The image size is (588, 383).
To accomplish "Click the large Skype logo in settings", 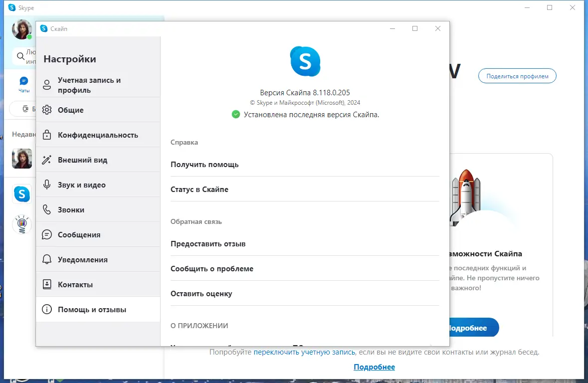I will coord(305,61).
